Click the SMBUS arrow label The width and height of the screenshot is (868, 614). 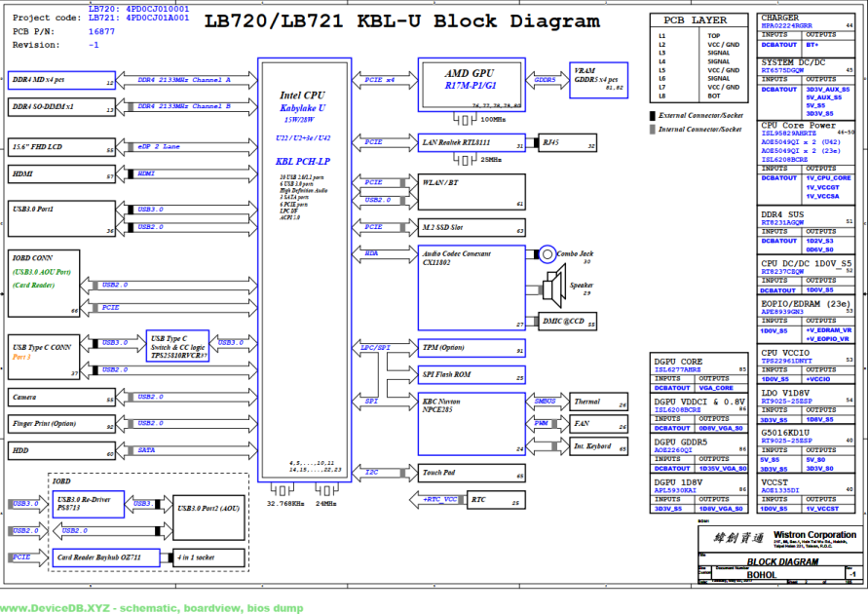click(546, 401)
